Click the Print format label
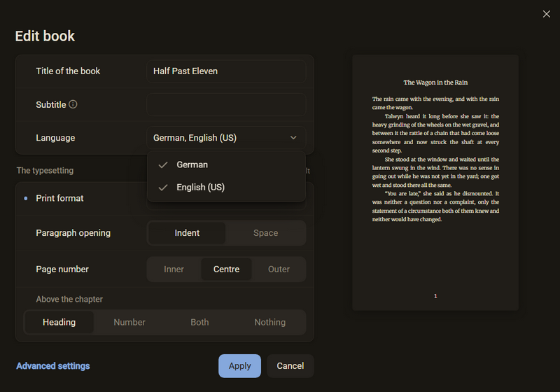Viewport: 560px width, 392px height. point(59,198)
